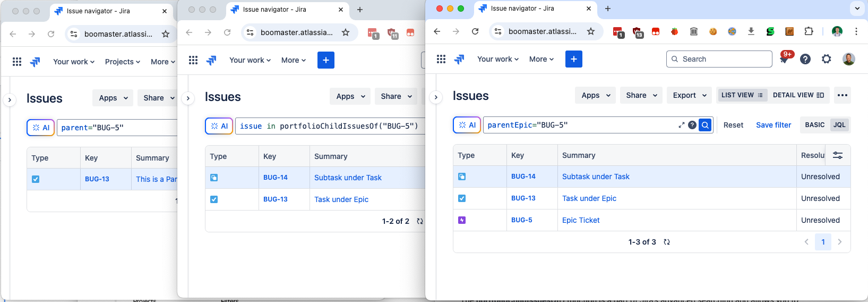The width and height of the screenshot is (868, 302).
Task: Open the user profile avatar in Jira header
Action: click(849, 59)
